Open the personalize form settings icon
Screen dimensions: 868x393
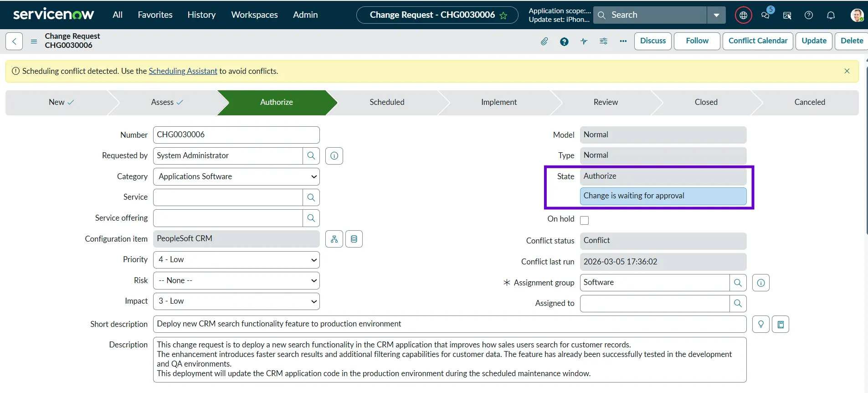coord(603,41)
